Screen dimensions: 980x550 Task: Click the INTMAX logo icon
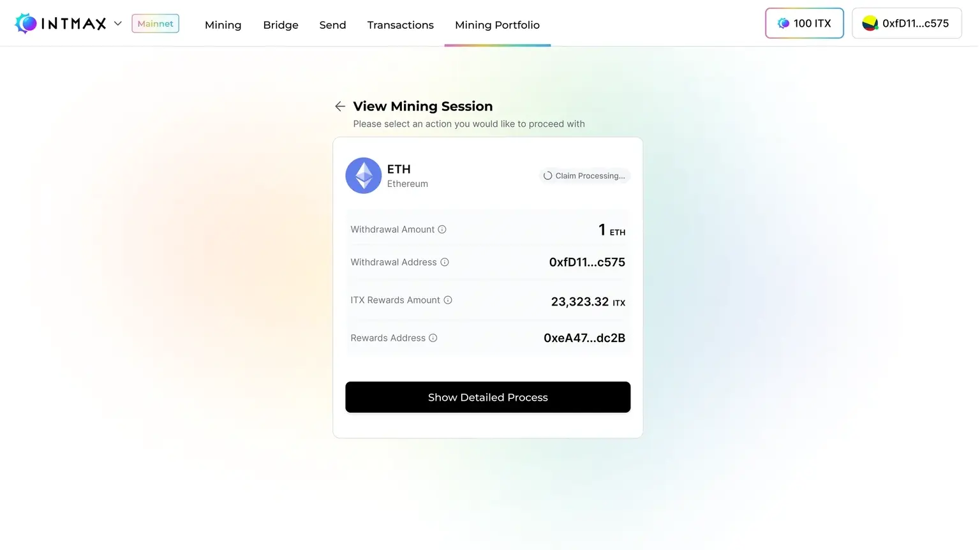(x=26, y=24)
